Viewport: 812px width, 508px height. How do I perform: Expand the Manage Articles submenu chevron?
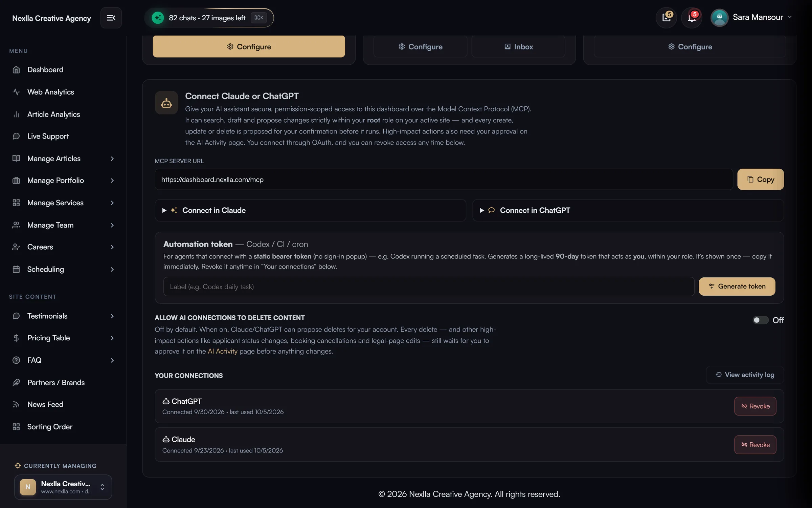[x=112, y=158]
